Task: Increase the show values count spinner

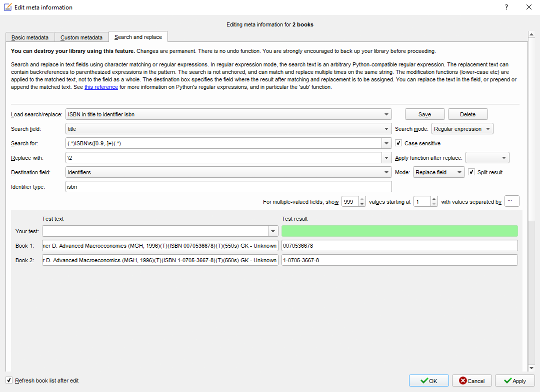Action: point(362,199)
